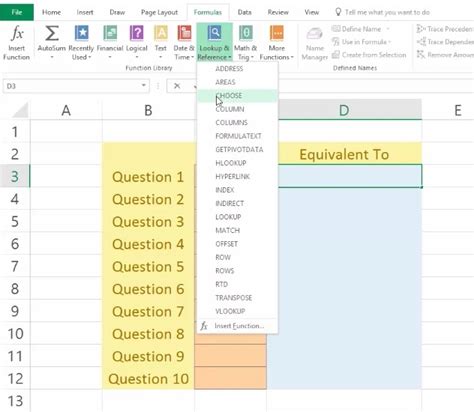This screenshot has width=474, height=412.
Task: Select the COLUMNS function
Action: point(237,123)
